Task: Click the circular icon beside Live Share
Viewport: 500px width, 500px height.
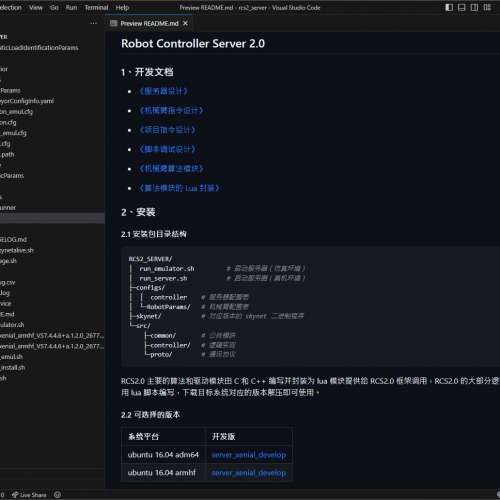Action: [57, 495]
